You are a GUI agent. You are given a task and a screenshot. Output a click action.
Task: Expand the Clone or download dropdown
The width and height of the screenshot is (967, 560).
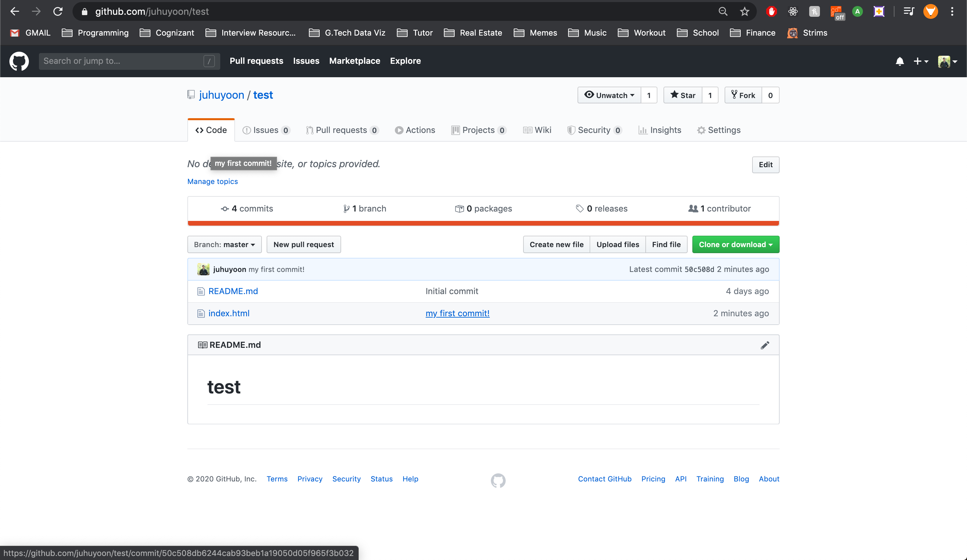tap(735, 244)
